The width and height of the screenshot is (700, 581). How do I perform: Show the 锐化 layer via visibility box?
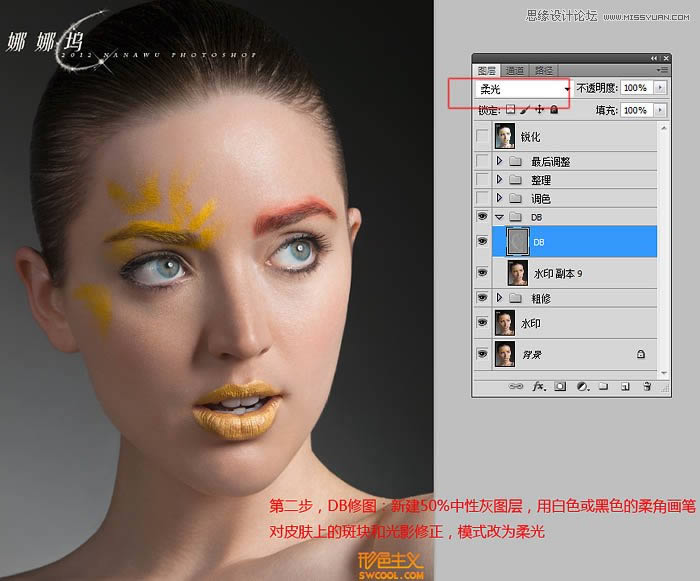[x=484, y=137]
